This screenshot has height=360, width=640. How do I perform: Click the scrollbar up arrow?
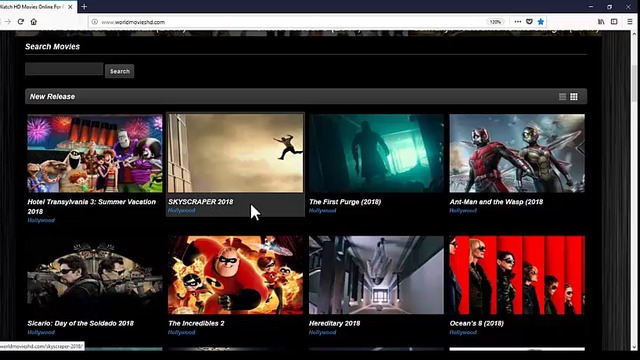634,34
